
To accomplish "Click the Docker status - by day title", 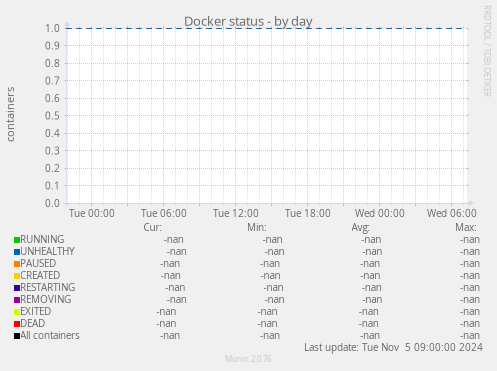I will click(248, 21).
